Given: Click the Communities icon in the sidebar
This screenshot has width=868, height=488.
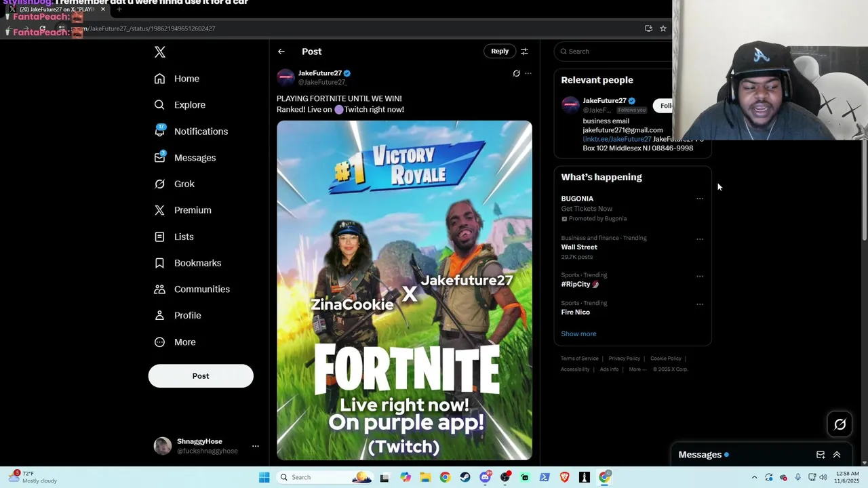Looking at the screenshot, I should click(x=159, y=289).
